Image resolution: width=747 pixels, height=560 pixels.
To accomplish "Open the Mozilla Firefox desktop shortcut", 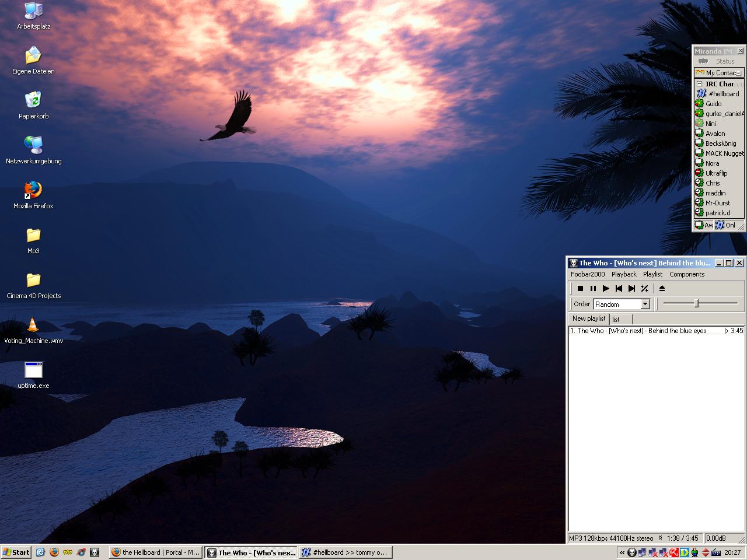I will pos(33,190).
